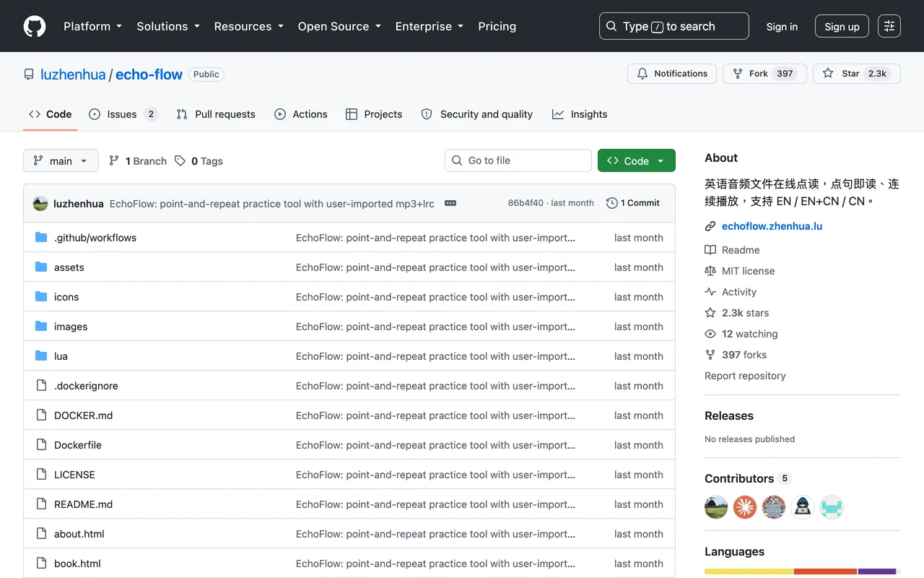Image resolution: width=924 pixels, height=578 pixels.
Task: Open the appearance settings icon button
Action: point(889,26)
